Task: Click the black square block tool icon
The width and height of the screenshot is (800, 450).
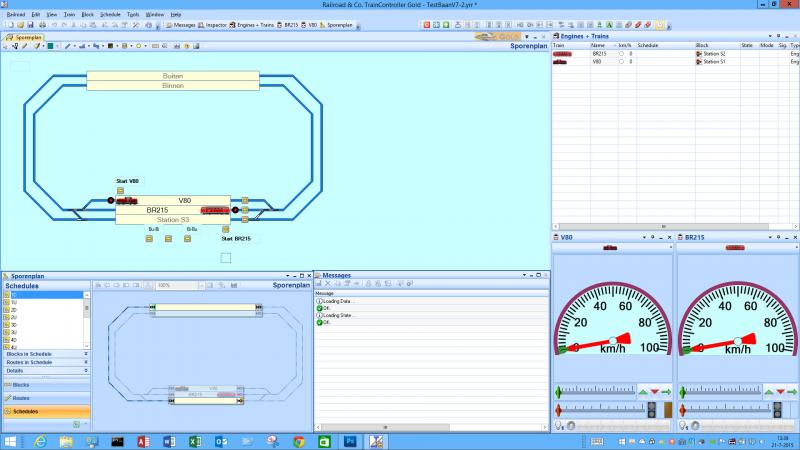Action: [110, 46]
